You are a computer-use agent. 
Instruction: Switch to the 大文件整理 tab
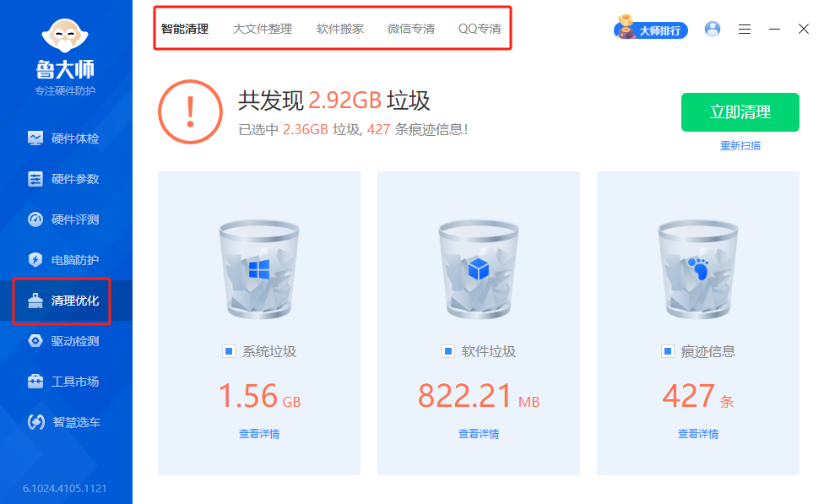[x=263, y=29]
